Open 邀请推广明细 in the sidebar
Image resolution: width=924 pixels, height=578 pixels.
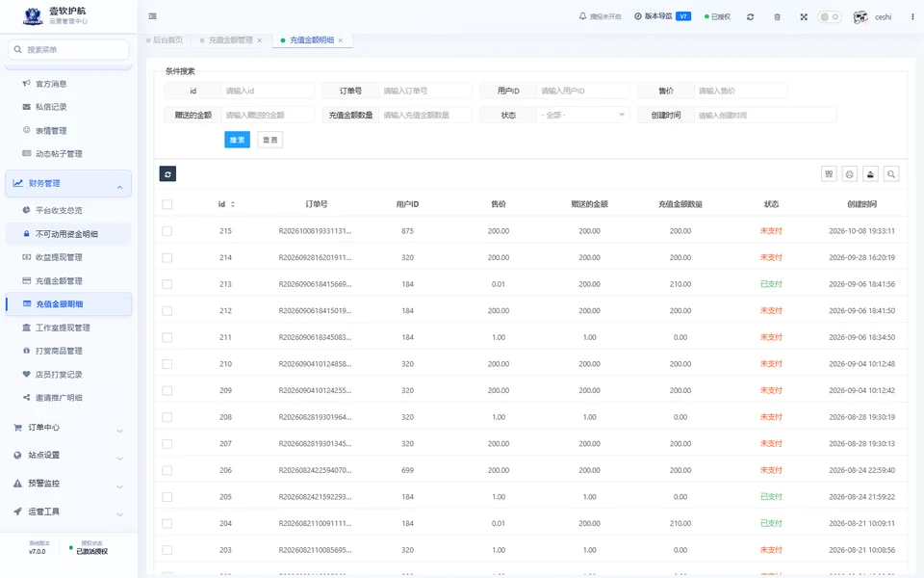click(59, 398)
